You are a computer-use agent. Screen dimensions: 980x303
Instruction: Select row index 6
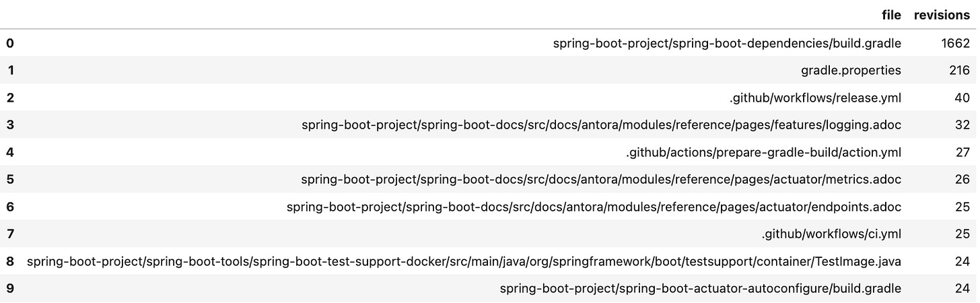pos(10,207)
